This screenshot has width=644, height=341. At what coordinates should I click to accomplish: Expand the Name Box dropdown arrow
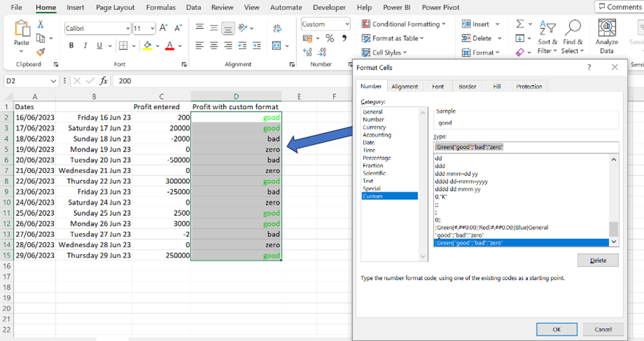[x=53, y=81]
